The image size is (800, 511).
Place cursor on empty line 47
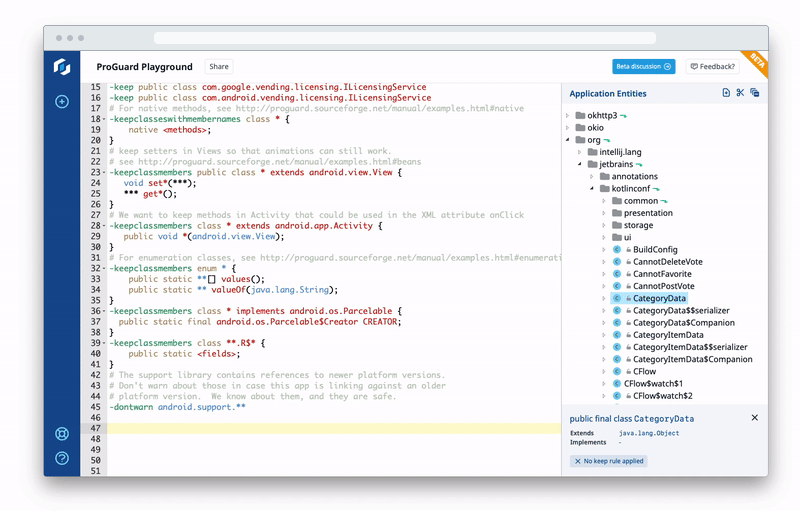pos(334,428)
